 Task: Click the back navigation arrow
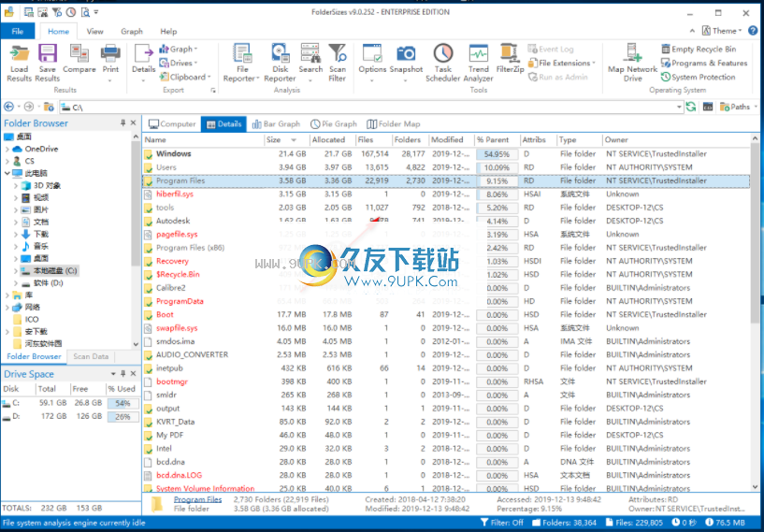pos(8,107)
